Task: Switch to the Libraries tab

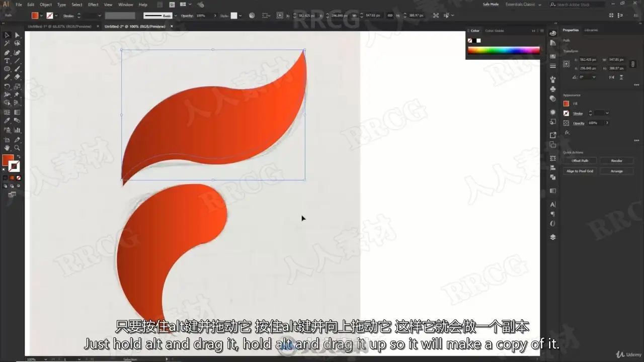Action: coord(592,30)
